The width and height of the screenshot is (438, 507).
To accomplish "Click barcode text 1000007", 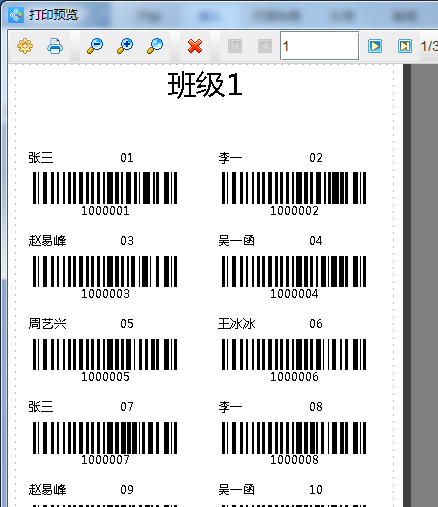I will (x=105, y=460).
